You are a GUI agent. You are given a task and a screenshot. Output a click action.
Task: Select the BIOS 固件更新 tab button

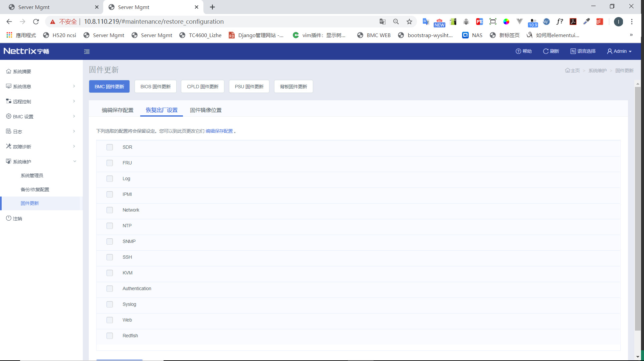(156, 87)
